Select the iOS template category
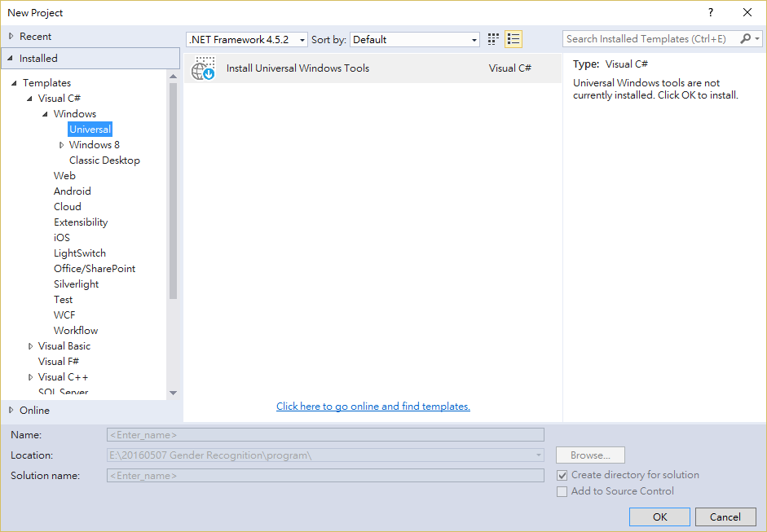 pyautogui.click(x=62, y=238)
